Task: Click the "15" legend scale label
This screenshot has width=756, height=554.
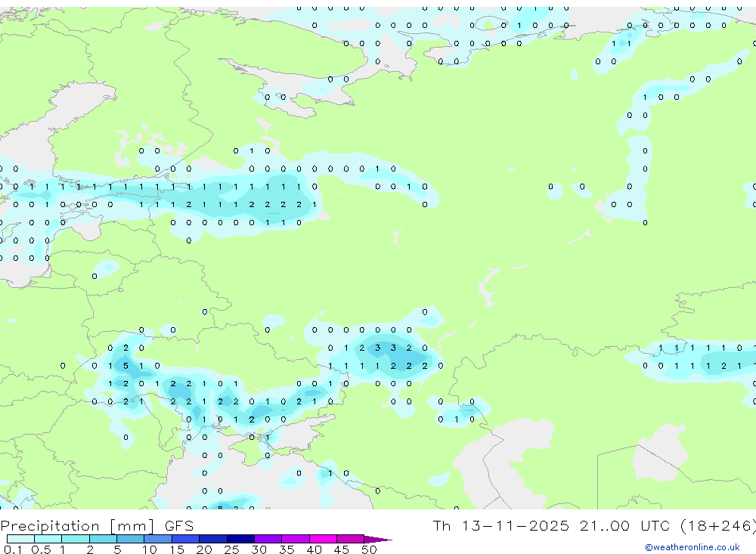Action: [177, 549]
